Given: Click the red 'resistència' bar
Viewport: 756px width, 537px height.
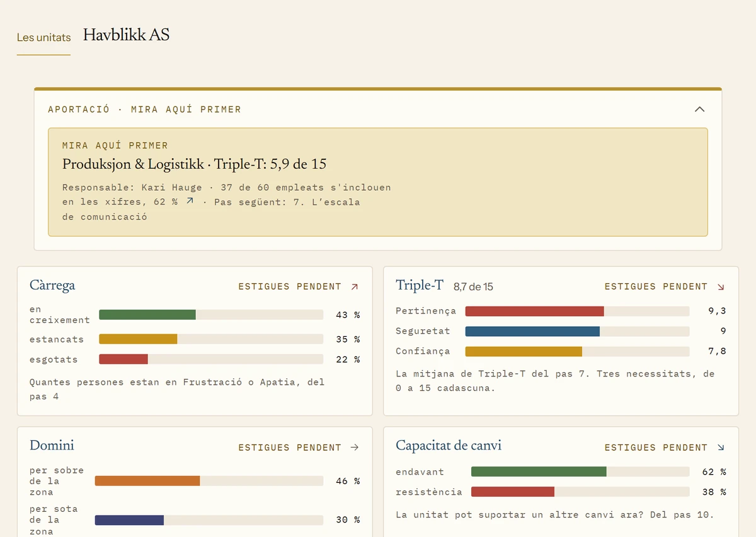Looking at the screenshot, I should click(513, 492).
